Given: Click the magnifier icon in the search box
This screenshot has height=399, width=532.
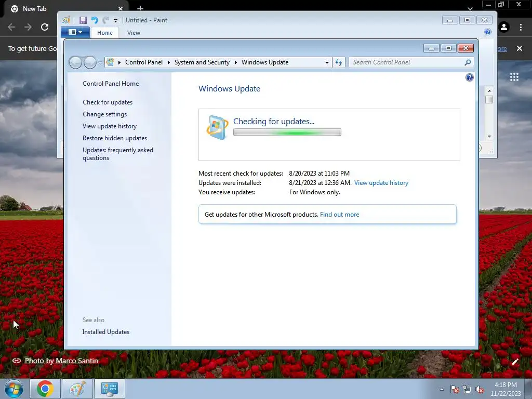Looking at the screenshot, I should tap(468, 62).
